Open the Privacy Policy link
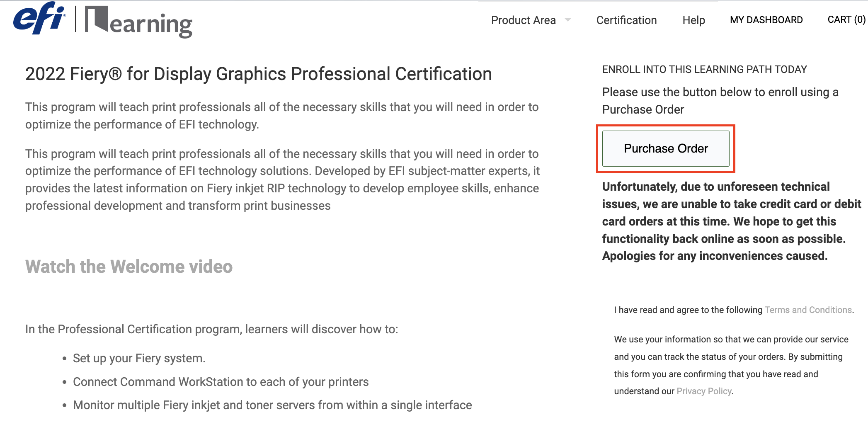 (x=704, y=391)
